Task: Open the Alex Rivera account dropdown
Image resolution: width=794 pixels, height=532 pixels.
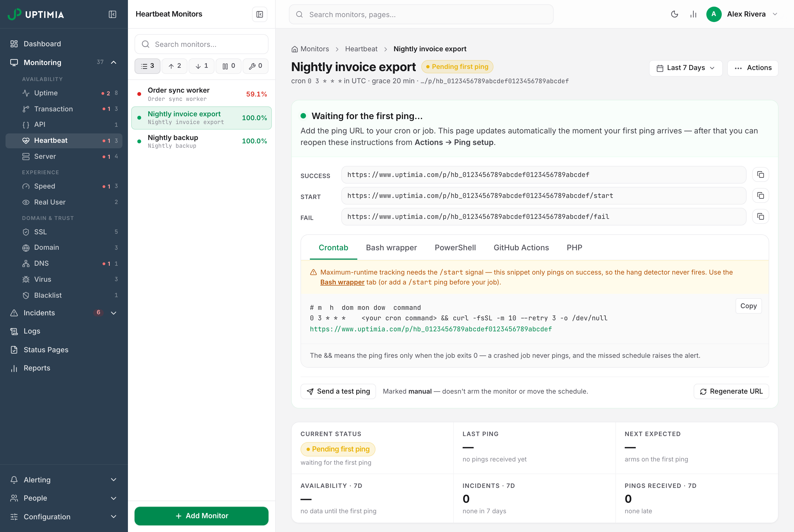Action: (775, 14)
